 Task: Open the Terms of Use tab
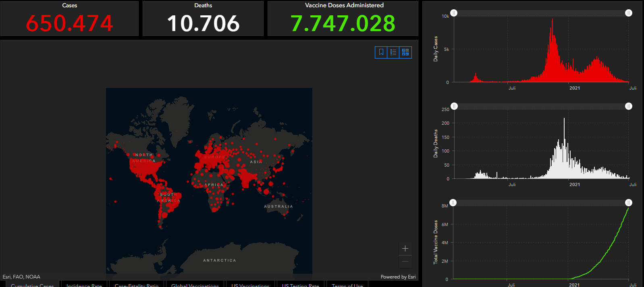[347, 284]
